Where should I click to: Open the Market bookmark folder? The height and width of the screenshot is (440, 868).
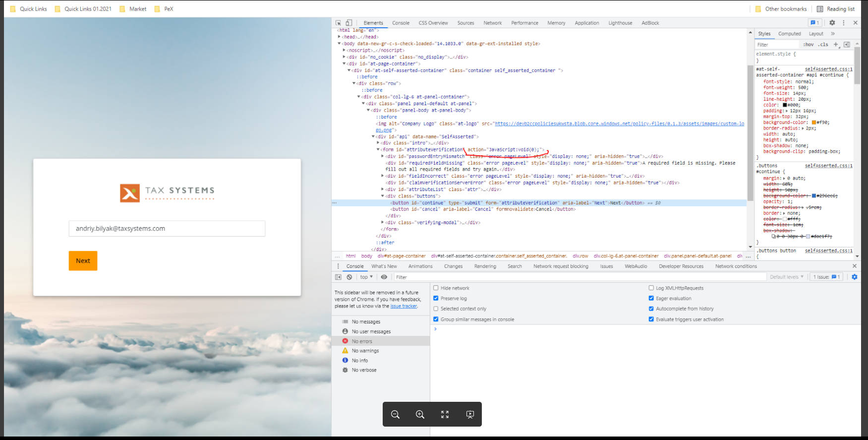[133, 9]
